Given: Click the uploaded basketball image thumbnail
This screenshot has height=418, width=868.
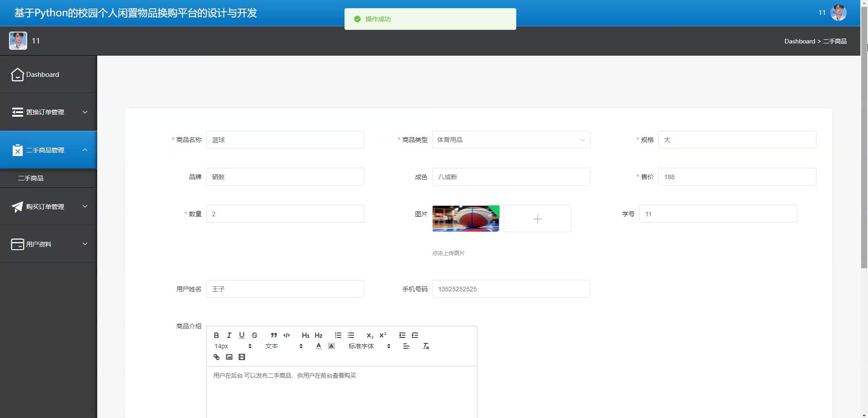Looking at the screenshot, I should pos(466,218).
